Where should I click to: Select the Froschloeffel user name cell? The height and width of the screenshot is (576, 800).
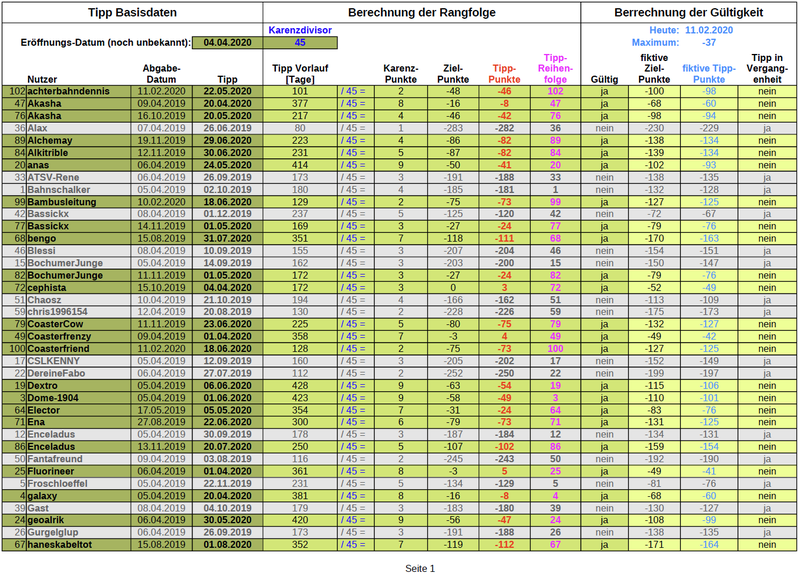(x=79, y=483)
